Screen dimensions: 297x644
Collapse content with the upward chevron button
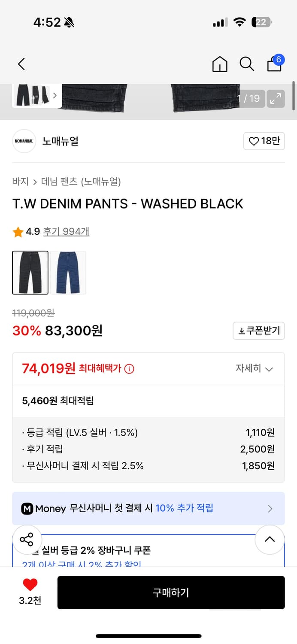(270, 540)
